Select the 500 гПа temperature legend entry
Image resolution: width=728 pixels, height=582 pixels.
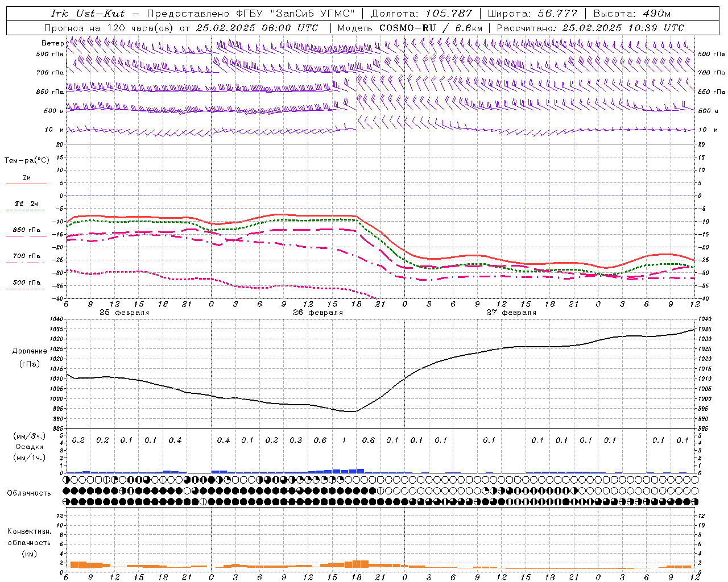pyautogui.click(x=27, y=282)
